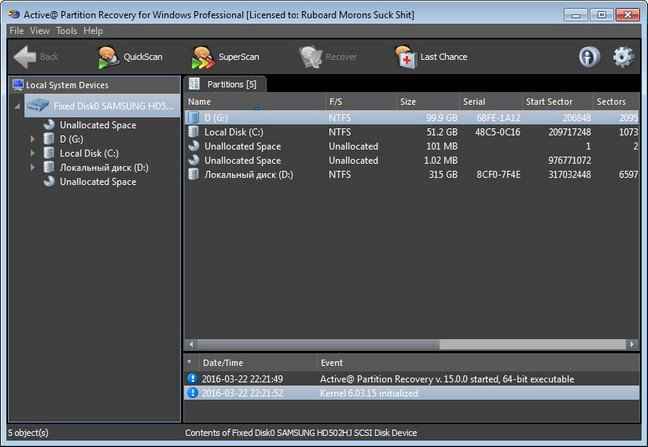648x447 pixels.
Task: Expand Local Disk (C:) in device tree
Action: pos(33,153)
